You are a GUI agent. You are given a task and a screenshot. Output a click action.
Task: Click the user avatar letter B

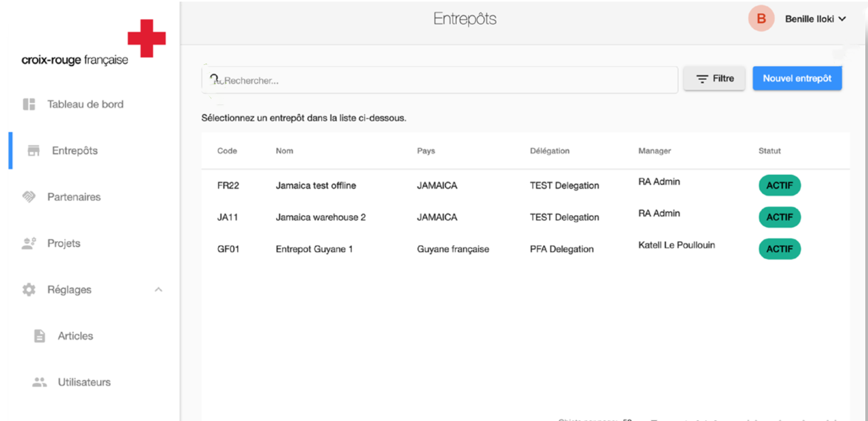click(761, 19)
